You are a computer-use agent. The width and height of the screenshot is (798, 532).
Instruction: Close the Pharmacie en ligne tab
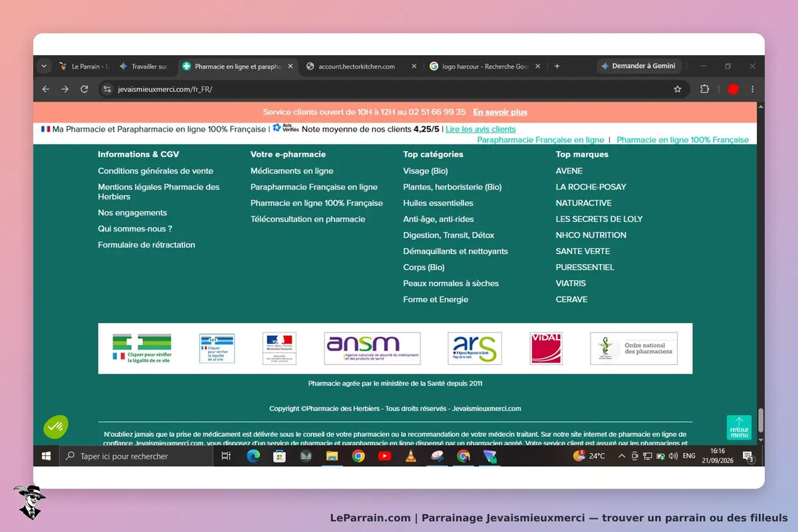(x=290, y=66)
